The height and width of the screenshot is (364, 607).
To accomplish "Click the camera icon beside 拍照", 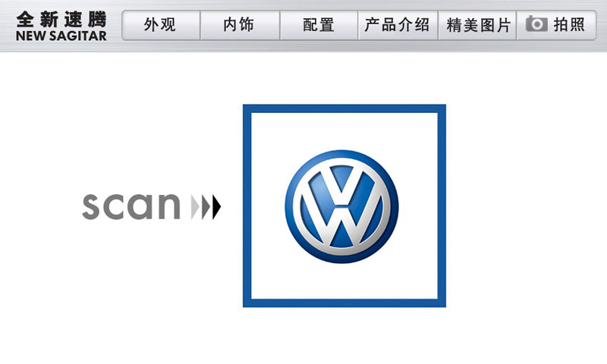I will coord(536,24).
